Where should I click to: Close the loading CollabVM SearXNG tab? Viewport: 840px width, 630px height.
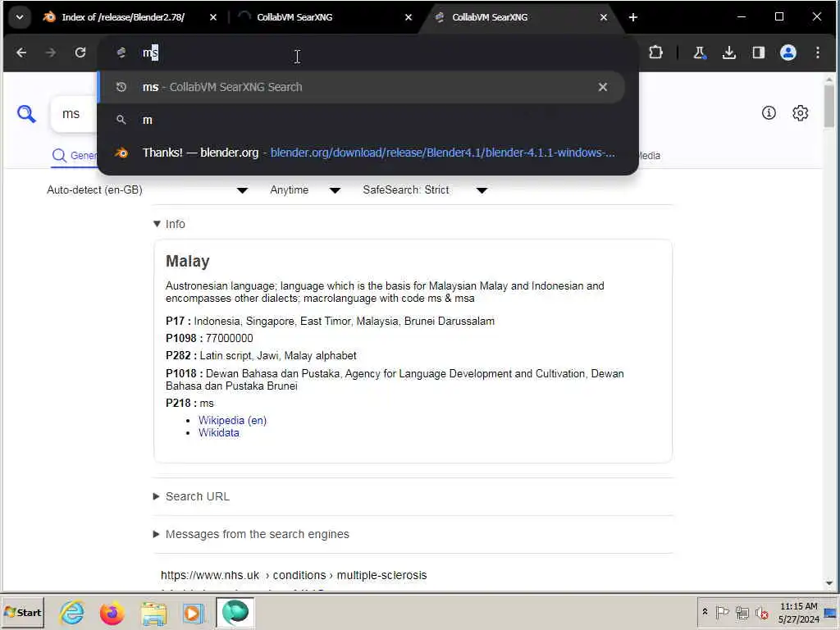(409, 17)
